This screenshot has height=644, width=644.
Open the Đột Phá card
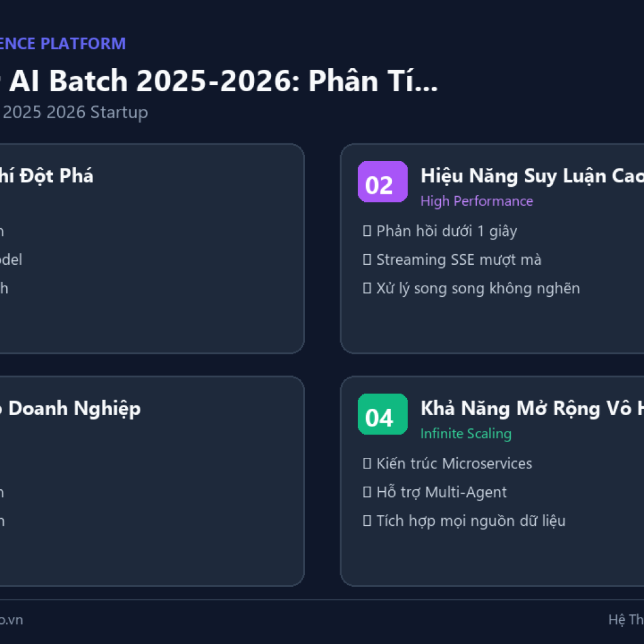(x=152, y=248)
